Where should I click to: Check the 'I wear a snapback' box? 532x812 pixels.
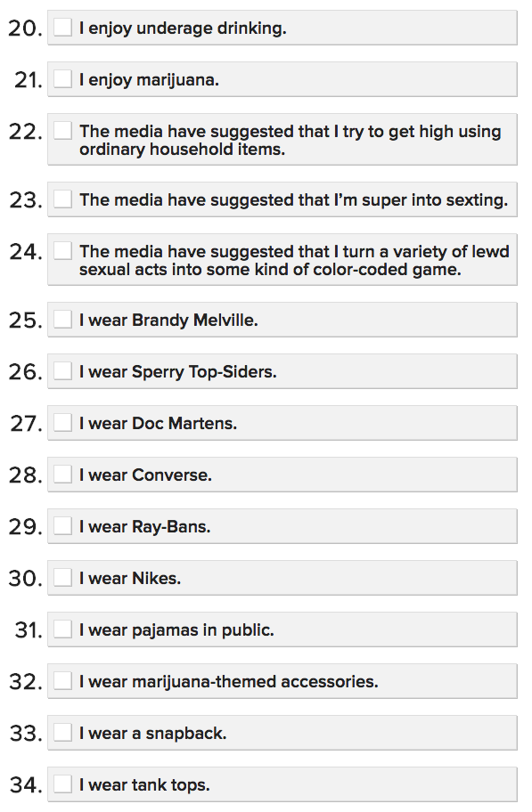pos(61,732)
